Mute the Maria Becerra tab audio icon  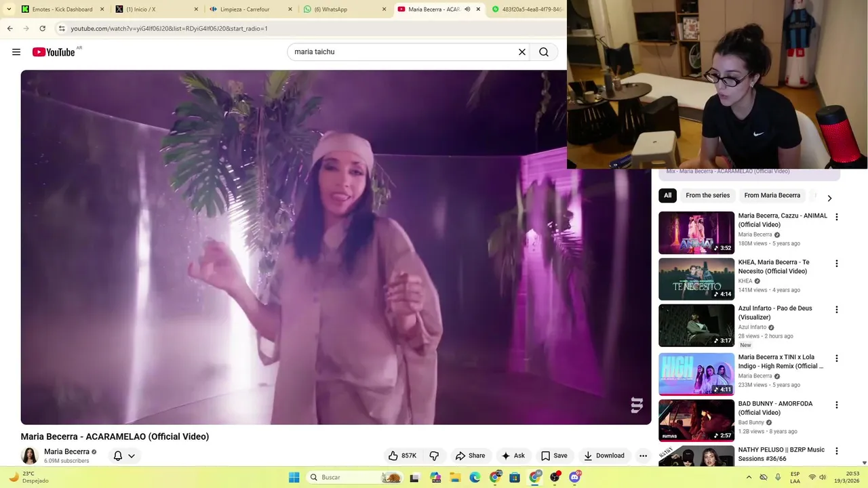point(467,9)
